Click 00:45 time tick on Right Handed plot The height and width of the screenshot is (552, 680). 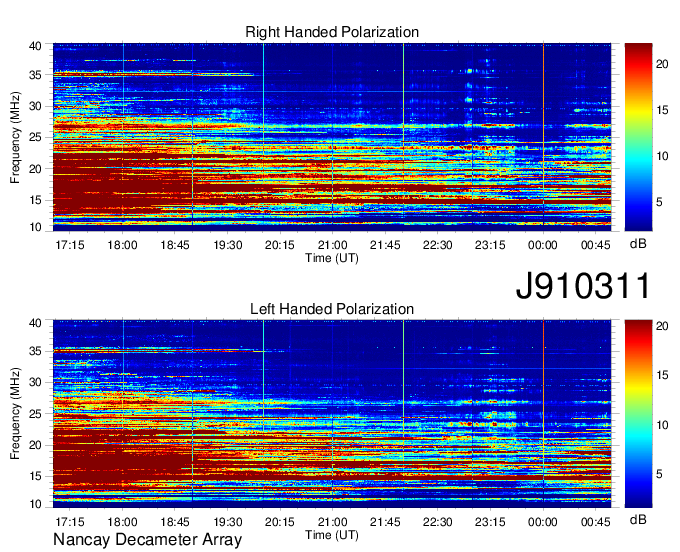tap(595, 245)
